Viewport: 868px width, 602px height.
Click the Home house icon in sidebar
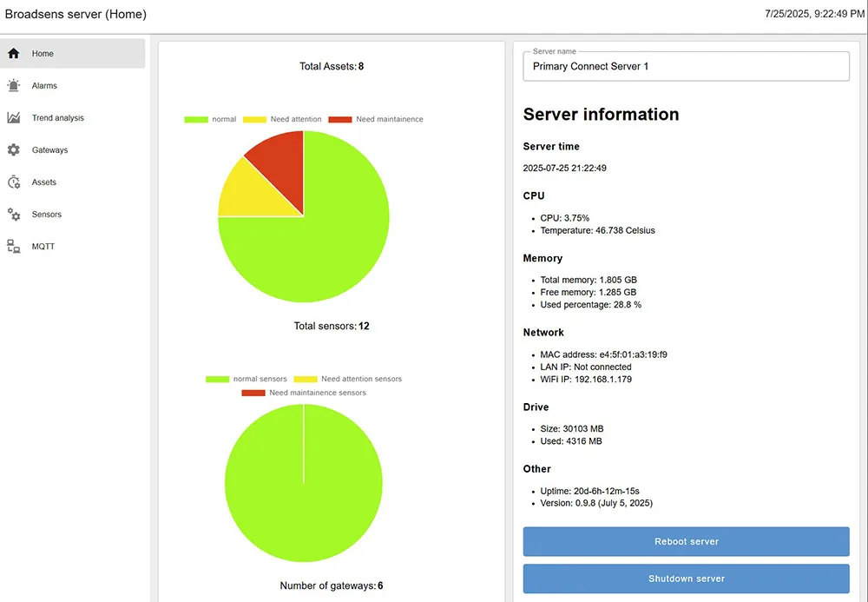pyautogui.click(x=14, y=54)
